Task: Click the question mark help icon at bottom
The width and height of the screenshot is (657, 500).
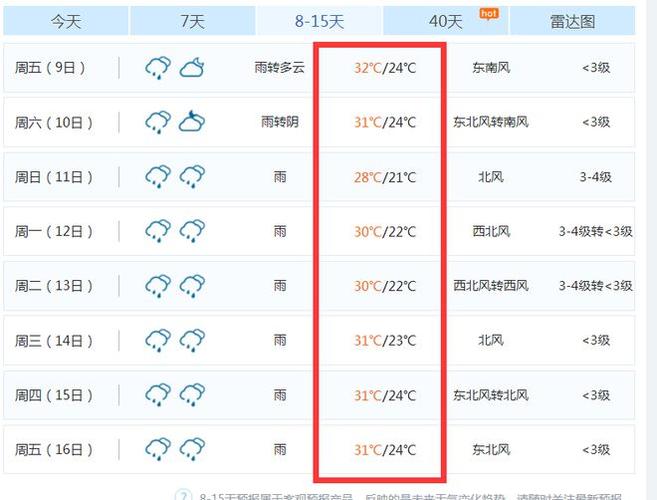Action: [183, 495]
